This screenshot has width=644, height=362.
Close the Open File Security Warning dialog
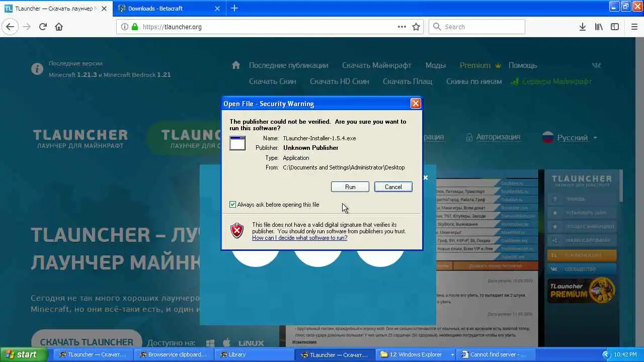tap(416, 104)
